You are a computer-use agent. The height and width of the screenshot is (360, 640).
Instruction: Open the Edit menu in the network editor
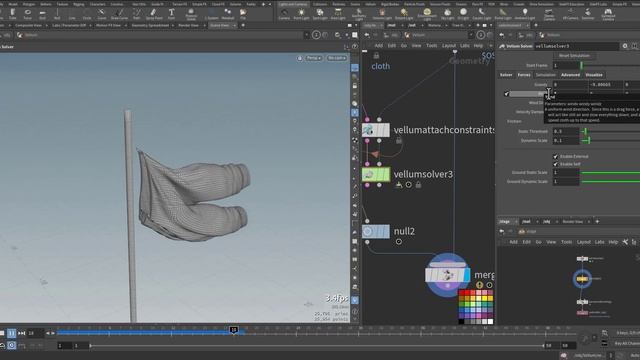(391, 46)
